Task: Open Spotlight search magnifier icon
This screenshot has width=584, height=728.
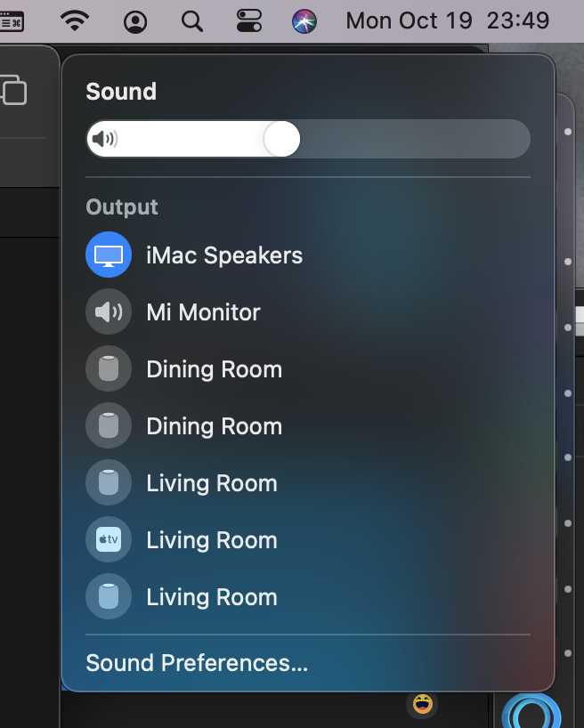Action: pos(192,21)
